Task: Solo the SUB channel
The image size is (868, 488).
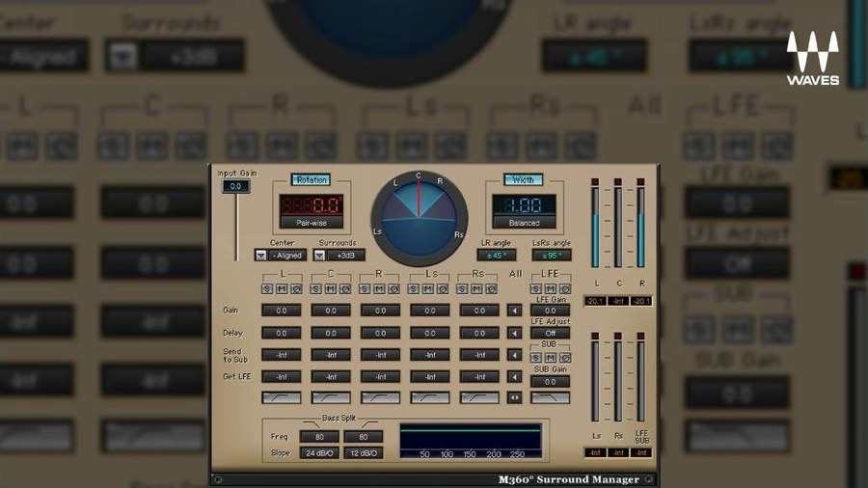Action: (536, 358)
